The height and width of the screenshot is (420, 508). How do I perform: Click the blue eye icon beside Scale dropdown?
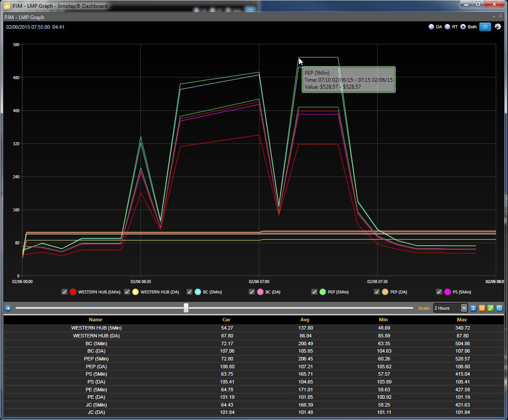[473, 308]
